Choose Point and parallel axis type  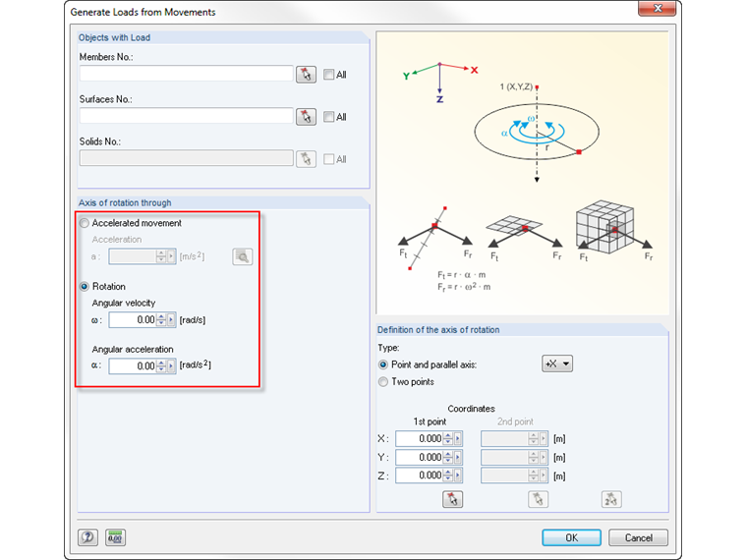click(x=383, y=364)
